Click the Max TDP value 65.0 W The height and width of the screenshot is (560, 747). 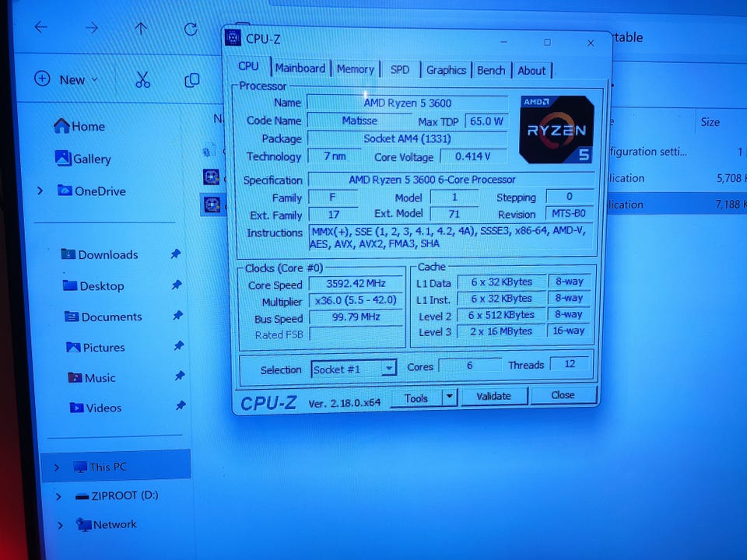[486, 121]
